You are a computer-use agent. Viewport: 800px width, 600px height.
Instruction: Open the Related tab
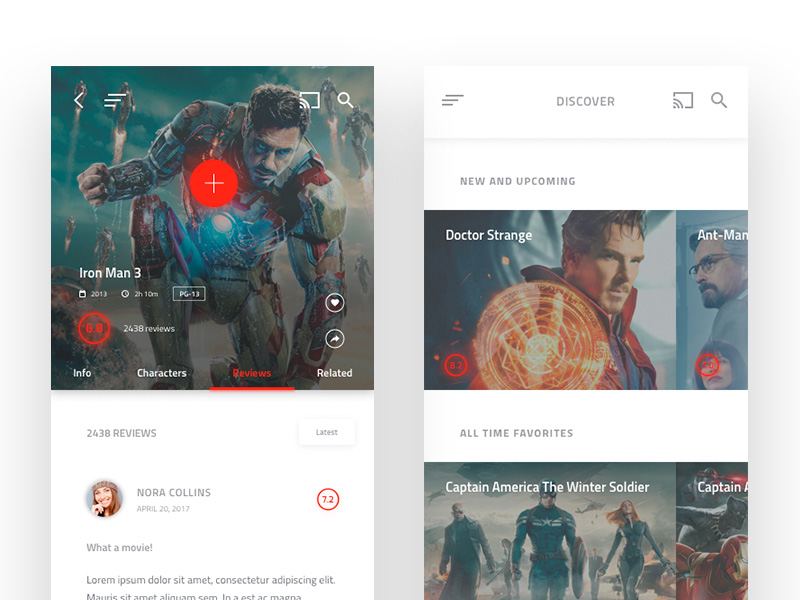pos(335,373)
